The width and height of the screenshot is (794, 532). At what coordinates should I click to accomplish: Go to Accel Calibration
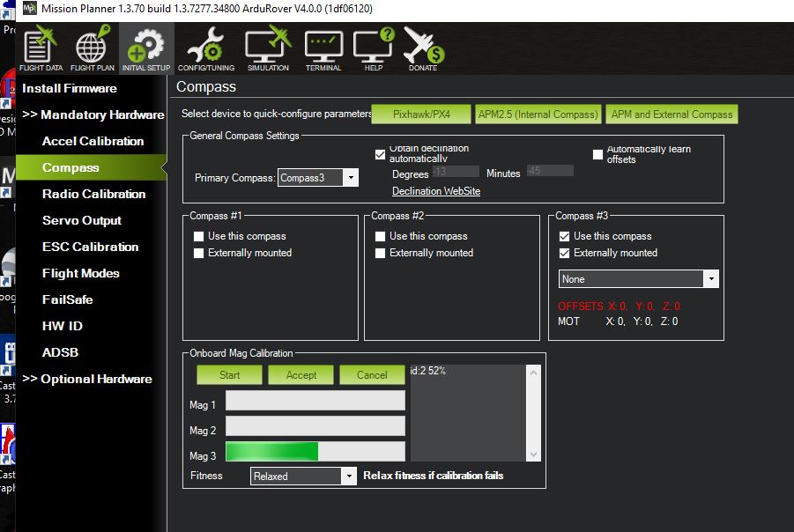pyautogui.click(x=93, y=141)
